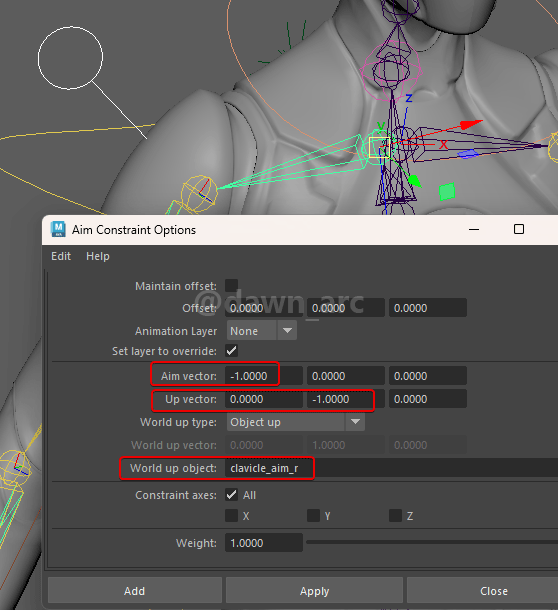Click the Aim vector X field showing -1.0000
The image size is (558, 610).
click(x=264, y=376)
